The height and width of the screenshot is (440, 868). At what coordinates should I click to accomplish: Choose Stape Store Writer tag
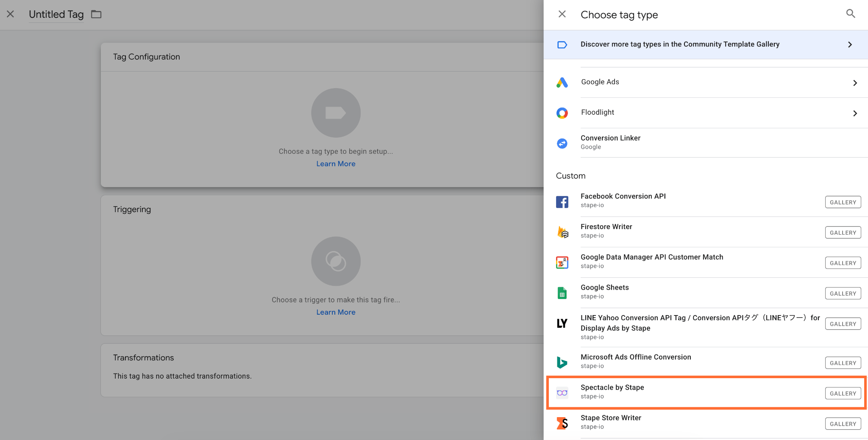point(706,423)
